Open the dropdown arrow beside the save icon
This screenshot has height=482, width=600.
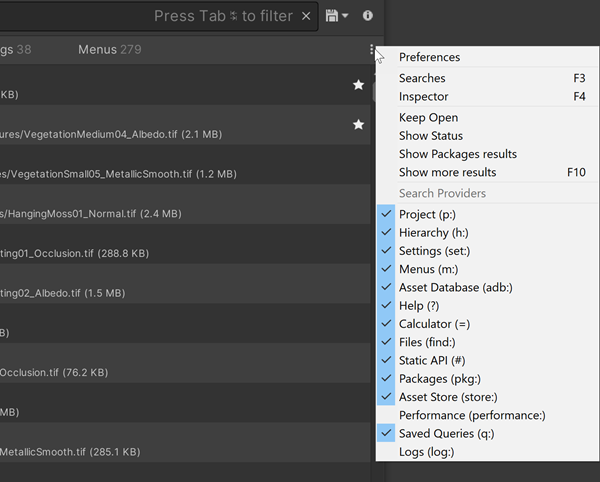pyautogui.click(x=345, y=16)
